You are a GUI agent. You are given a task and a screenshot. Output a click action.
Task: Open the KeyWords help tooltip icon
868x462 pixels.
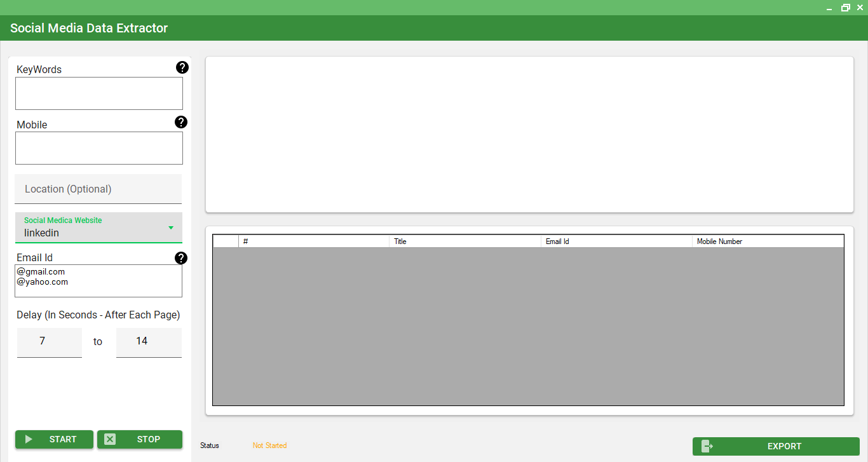(x=182, y=67)
